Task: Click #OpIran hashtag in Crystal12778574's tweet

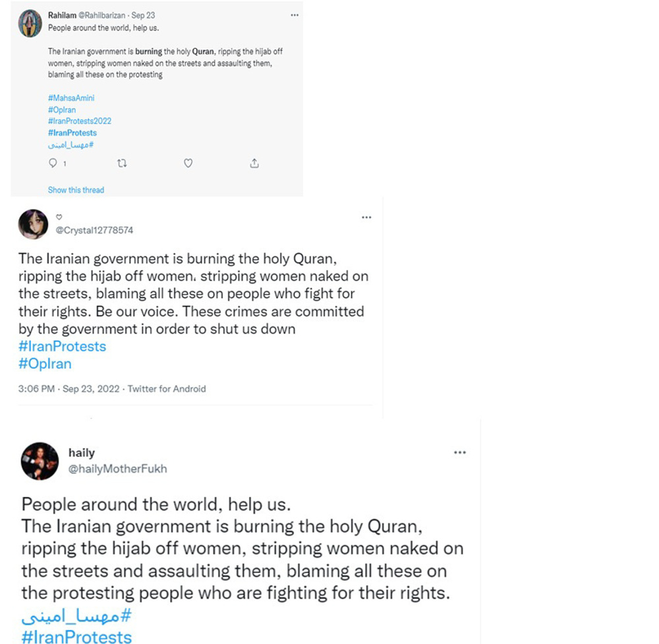Action: tap(45, 364)
